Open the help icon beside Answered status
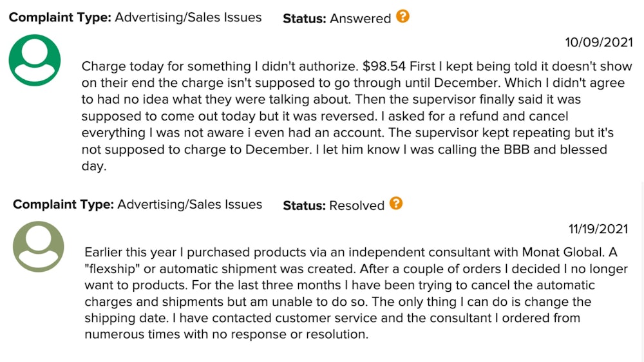Screen dimensions: 644x362 pyautogui.click(x=402, y=17)
